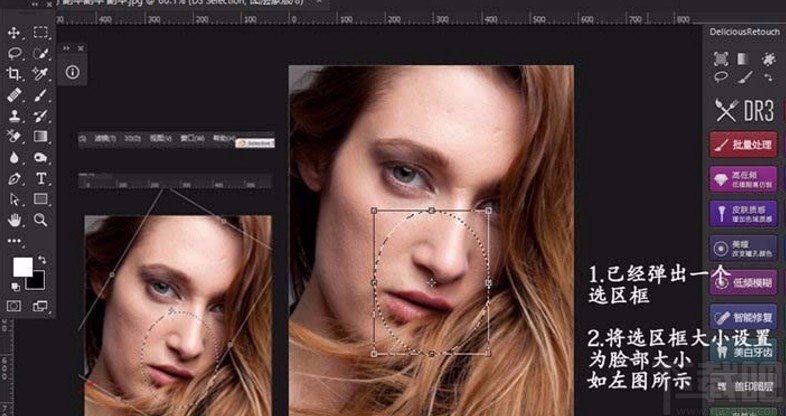Click the horizontal ruler above the canvas

tap(378, 19)
